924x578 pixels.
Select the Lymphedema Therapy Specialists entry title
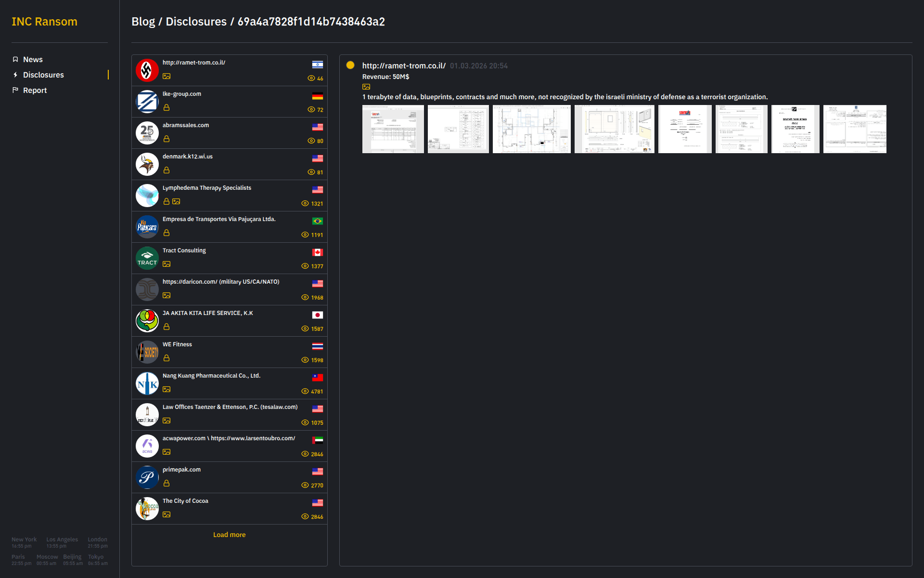(x=207, y=188)
